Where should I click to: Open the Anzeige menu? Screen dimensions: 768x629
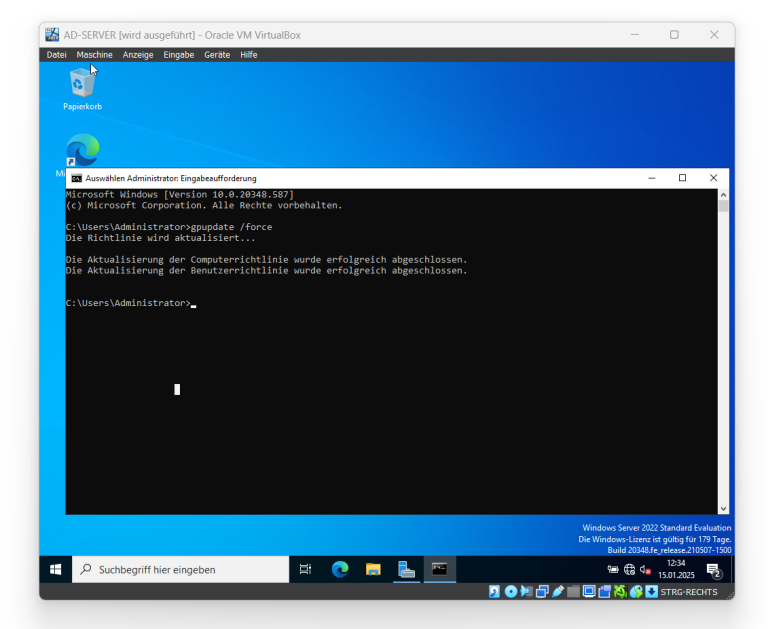[138, 55]
